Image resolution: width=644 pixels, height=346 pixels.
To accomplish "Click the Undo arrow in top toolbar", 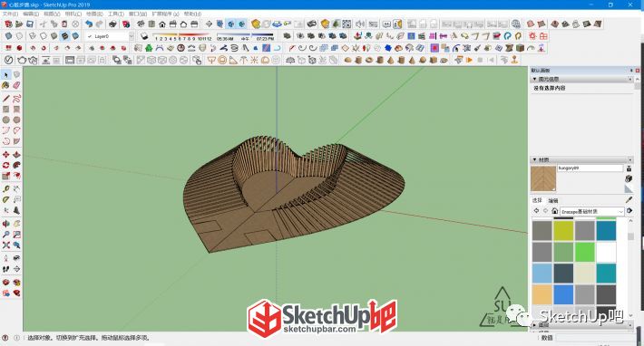I will (89, 24).
